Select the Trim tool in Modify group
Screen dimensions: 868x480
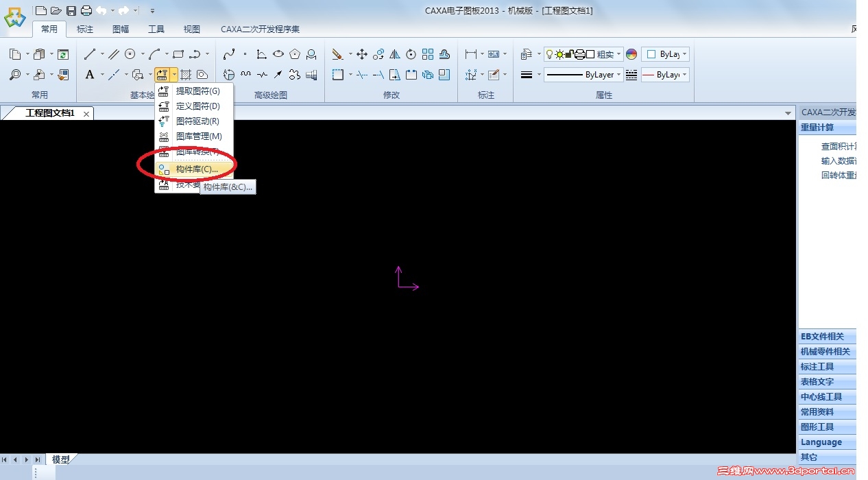[362, 75]
